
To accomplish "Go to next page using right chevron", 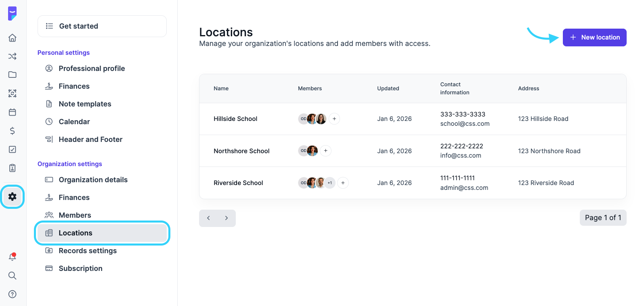I will point(227,218).
